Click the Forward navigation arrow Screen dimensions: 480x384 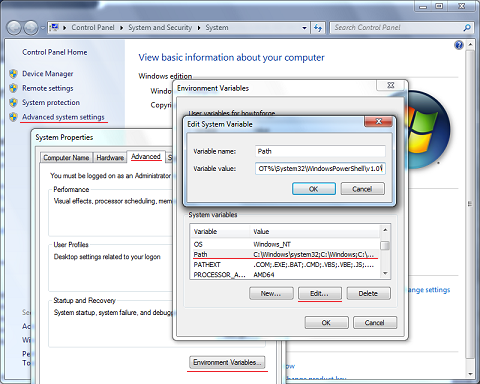pyautogui.click(x=31, y=28)
